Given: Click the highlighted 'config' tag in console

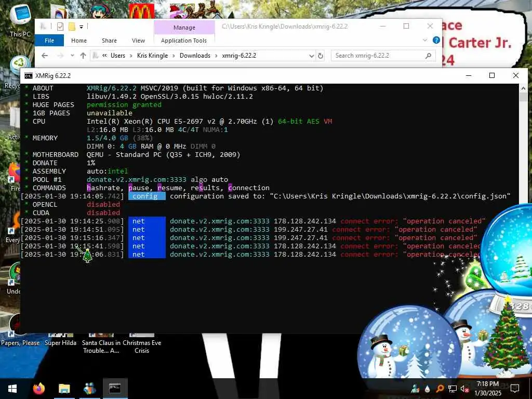Looking at the screenshot, I should point(147,196).
